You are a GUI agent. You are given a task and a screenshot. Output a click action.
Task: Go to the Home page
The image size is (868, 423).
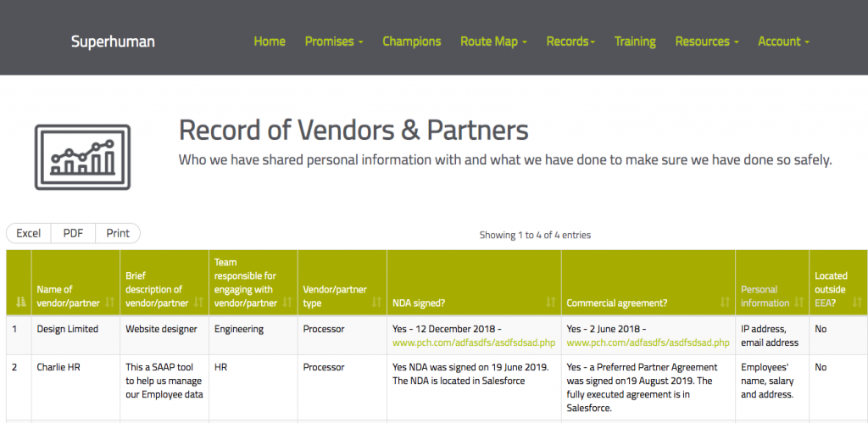point(270,42)
